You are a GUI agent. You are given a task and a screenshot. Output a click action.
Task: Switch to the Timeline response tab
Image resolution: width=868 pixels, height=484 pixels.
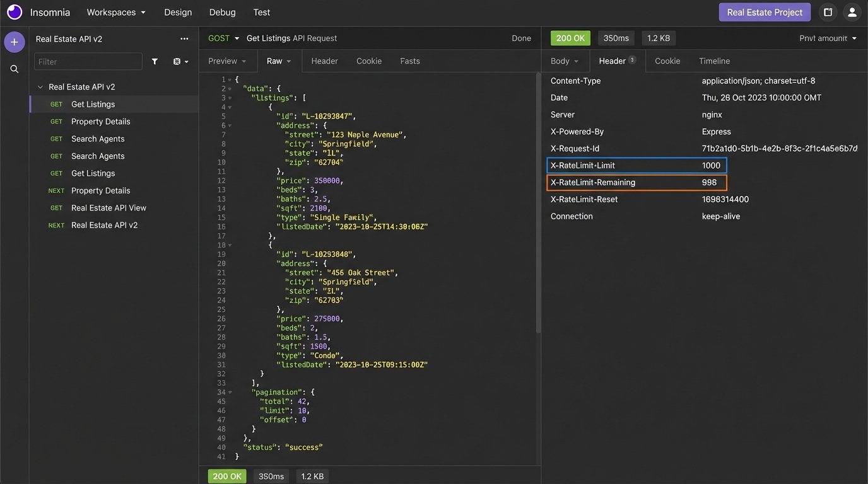pyautogui.click(x=714, y=61)
